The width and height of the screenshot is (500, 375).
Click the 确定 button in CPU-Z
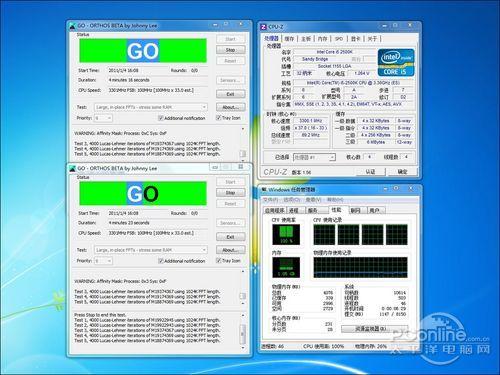(x=402, y=172)
